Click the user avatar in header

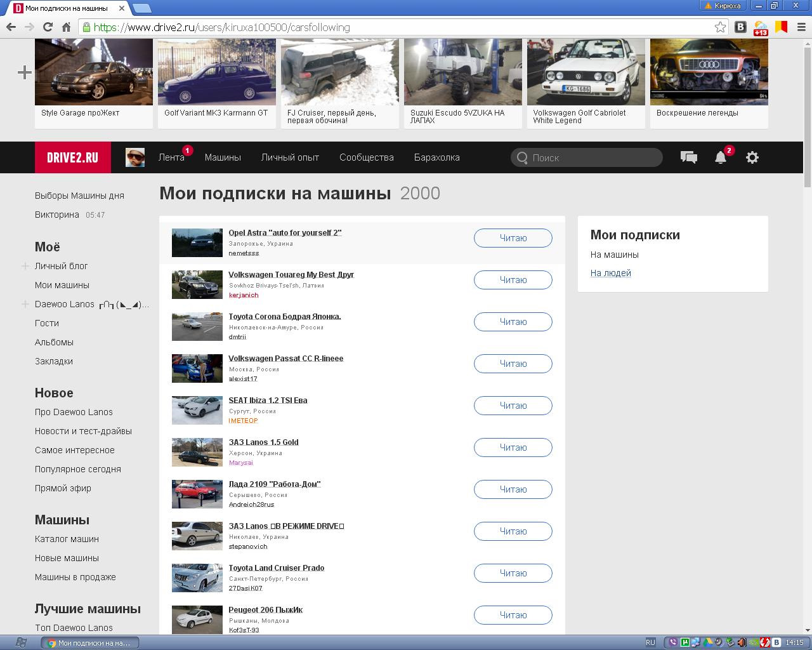[135, 157]
